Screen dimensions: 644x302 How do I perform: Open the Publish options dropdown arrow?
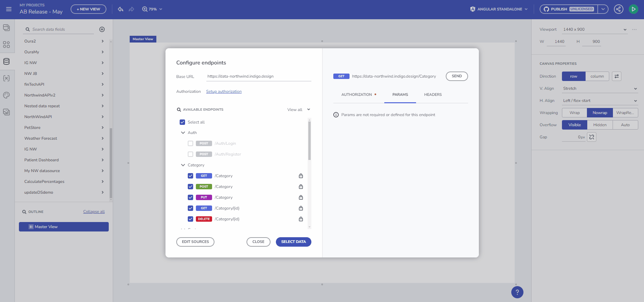603,9
